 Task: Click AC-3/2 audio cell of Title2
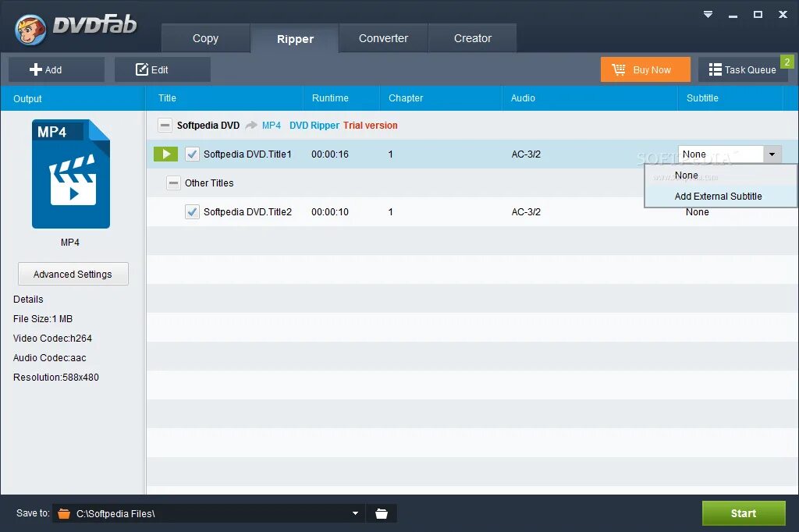click(526, 211)
